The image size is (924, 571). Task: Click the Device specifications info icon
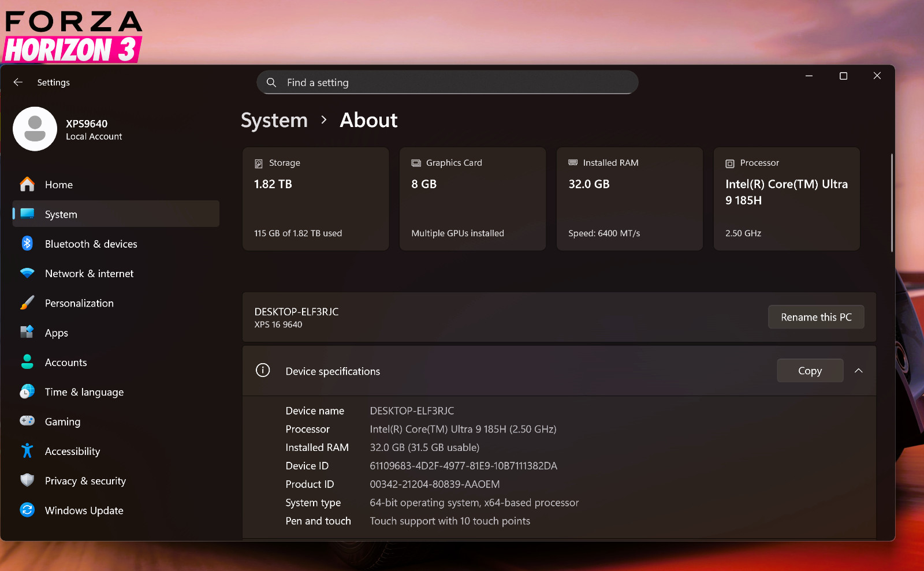tap(263, 371)
